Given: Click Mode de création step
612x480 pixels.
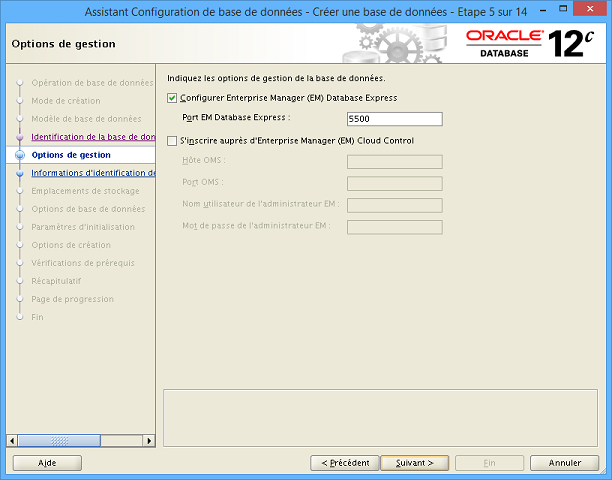Looking at the screenshot, I should (x=66, y=101).
